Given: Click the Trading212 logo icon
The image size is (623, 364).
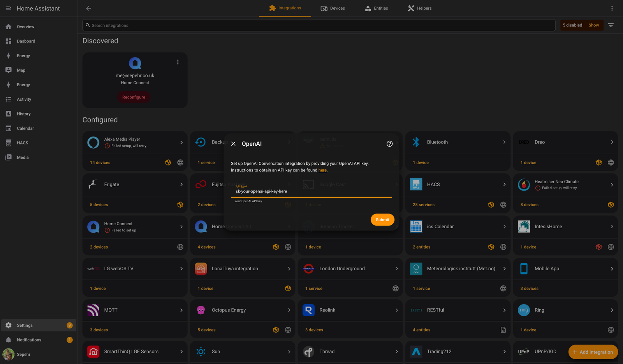Looking at the screenshot, I should point(416,352).
